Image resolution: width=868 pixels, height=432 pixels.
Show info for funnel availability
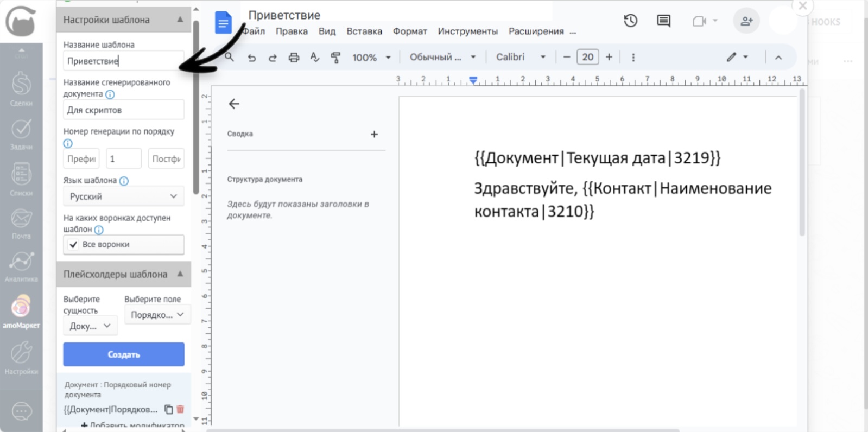click(x=99, y=230)
